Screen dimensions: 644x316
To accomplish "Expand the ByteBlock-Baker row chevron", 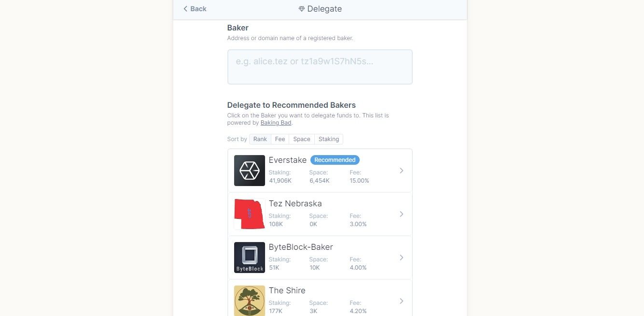I will click(402, 258).
